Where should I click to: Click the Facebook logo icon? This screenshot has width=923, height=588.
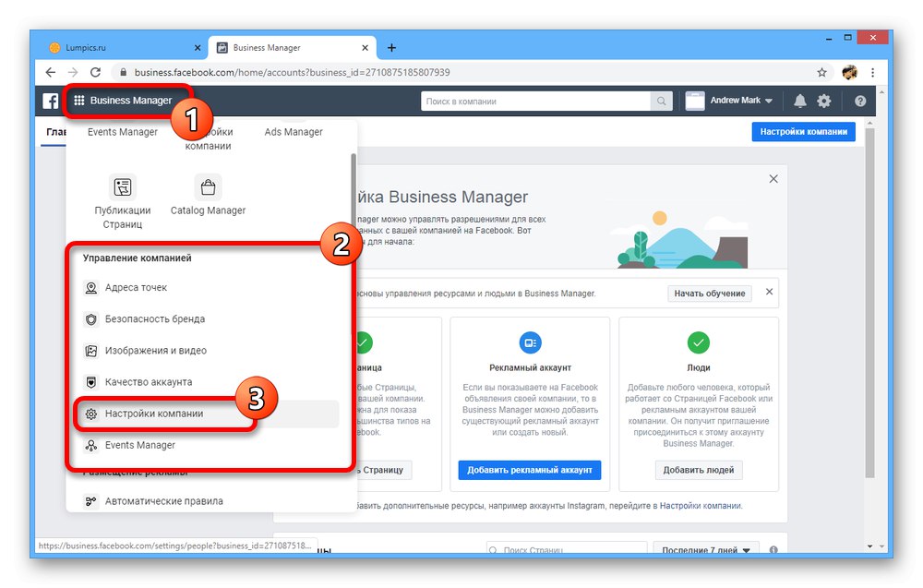[x=51, y=101]
